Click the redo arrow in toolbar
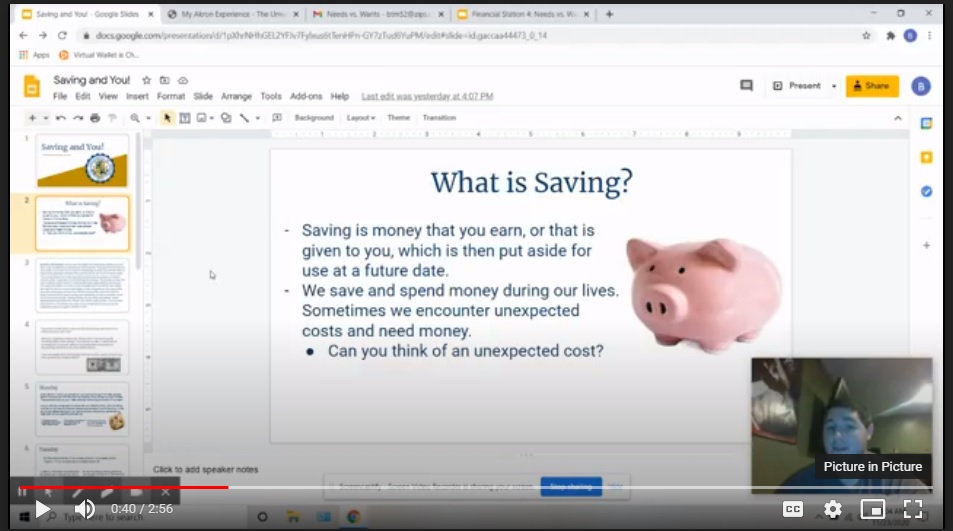953x531 pixels. [x=78, y=118]
